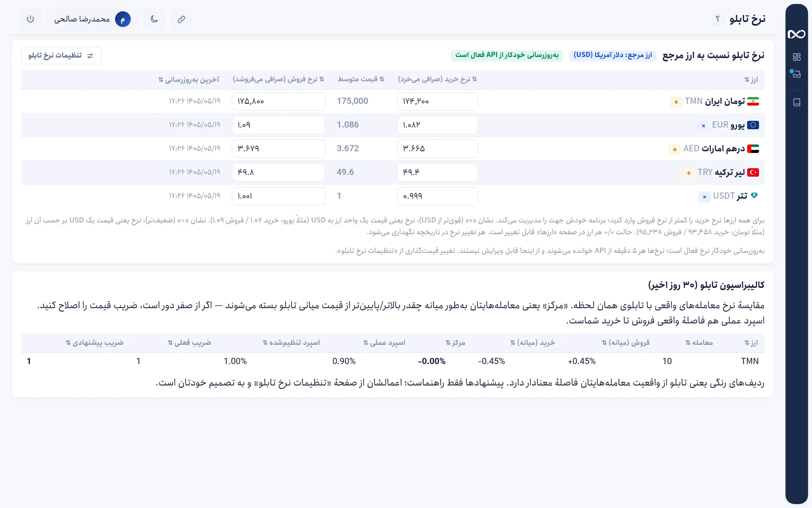
Task: Sort calibration table by فروش (میانه) column
Action: click(625, 343)
